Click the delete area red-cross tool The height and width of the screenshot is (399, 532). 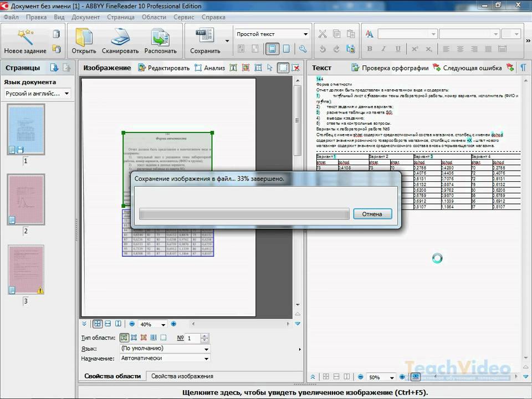tap(296, 68)
